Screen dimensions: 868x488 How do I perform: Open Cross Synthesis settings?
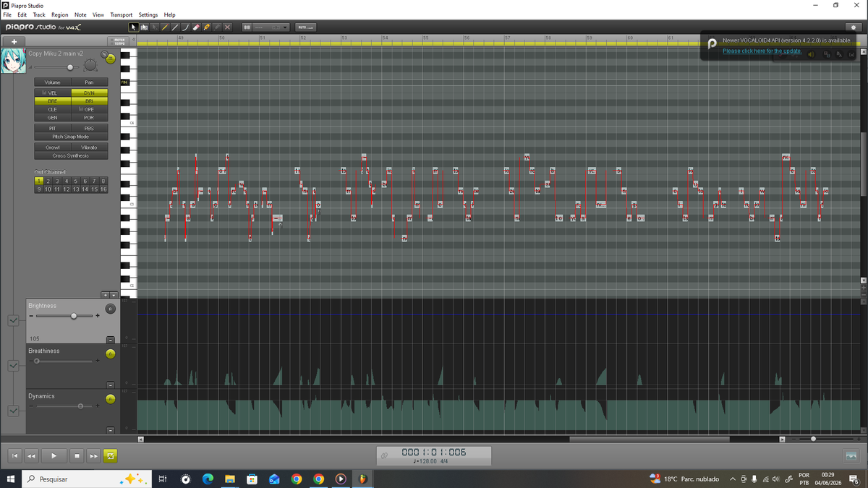coord(71,155)
